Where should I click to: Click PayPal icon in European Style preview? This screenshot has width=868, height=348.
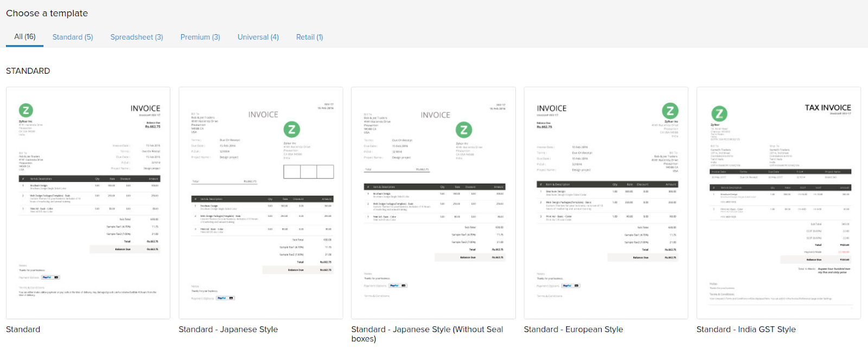tap(567, 286)
